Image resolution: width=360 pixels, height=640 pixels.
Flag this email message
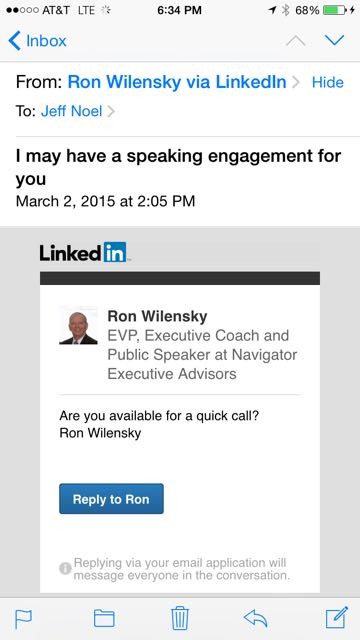pyautogui.click(x=24, y=619)
